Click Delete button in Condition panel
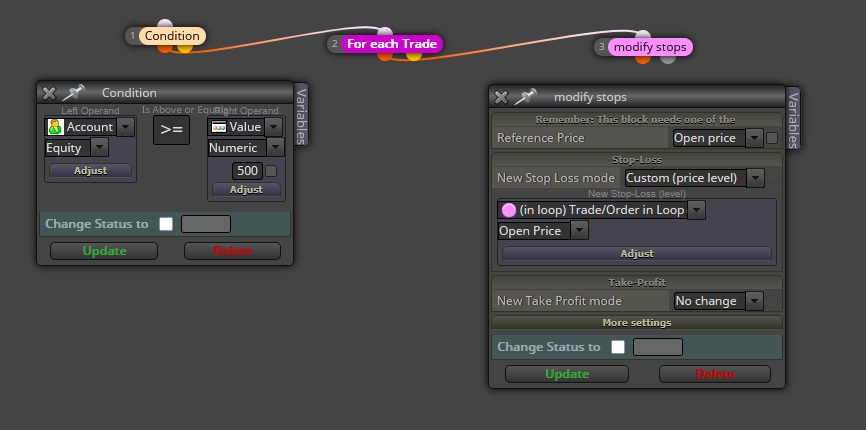The height and width of the screenshot is (430, 866). click(x=232, y=251)
